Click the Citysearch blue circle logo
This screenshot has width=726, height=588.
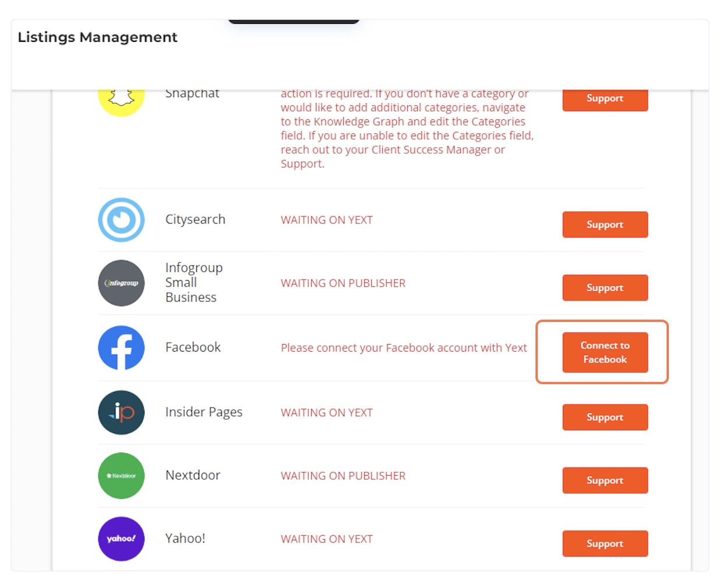pos(121,219)
